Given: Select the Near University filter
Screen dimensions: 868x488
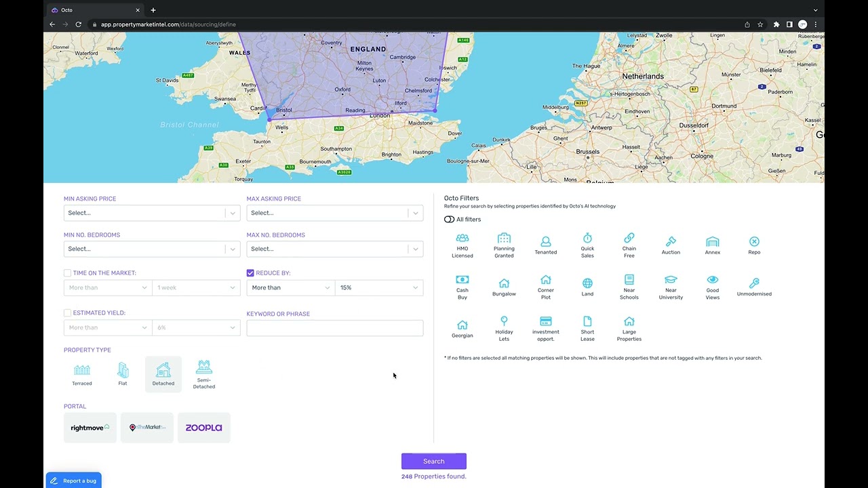Looking at the screenshot, I should pyautogui.click(x=671, y=287).
